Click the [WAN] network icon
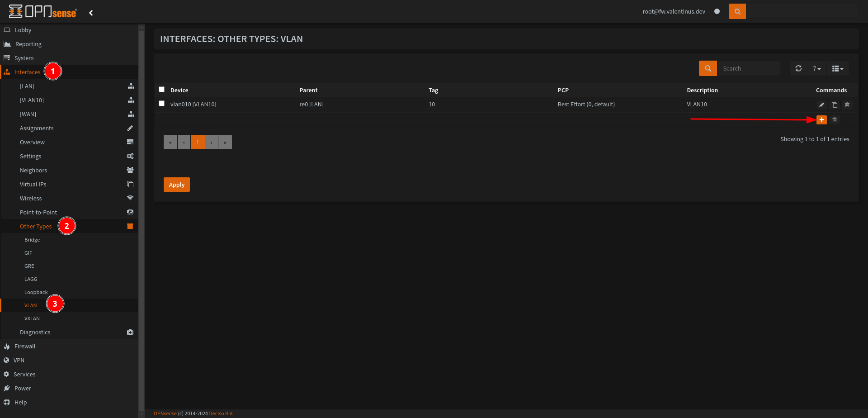868x418 pixels. pos(131,114)
